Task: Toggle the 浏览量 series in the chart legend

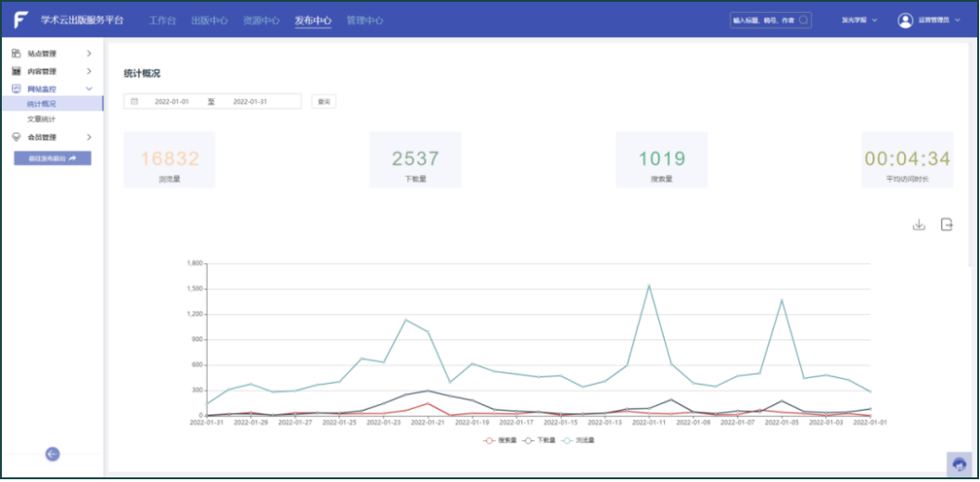Action: [x=579, y=440]
